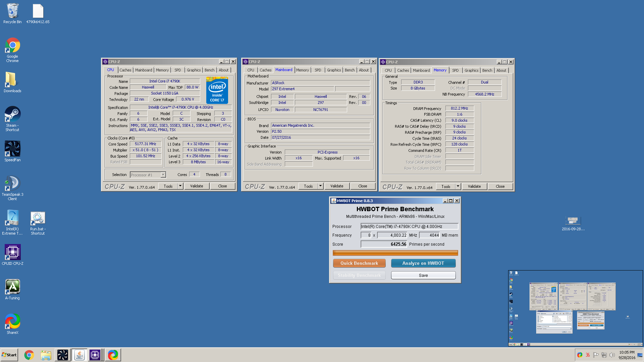Start the Quick Benchmark in HWBOT Prime
Image resolution: width=644 pixels, height=362 pixels.
click(359, 263)
